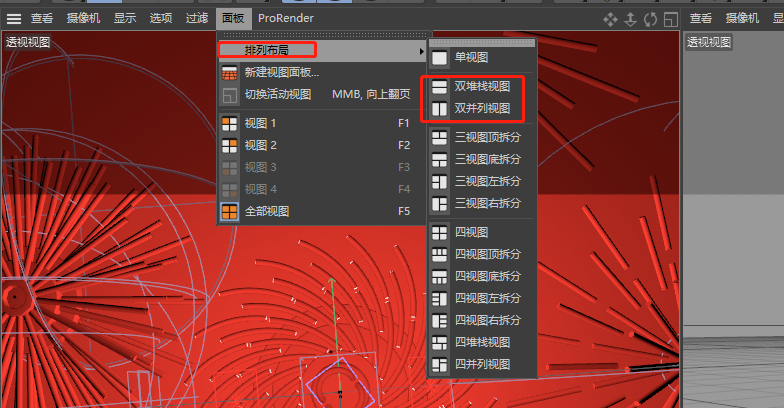Click the zoom camera viewport icon
This screenshot has width=784, height=408.
click(x=630, y=20)
